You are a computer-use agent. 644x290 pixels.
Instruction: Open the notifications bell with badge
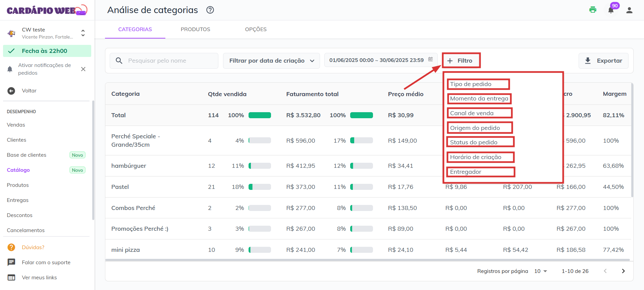click(611, 10)
